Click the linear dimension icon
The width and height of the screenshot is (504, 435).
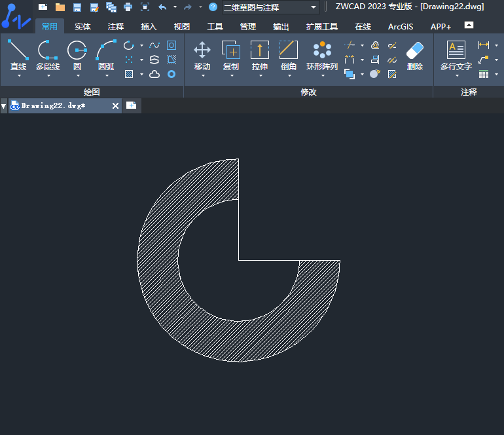pyautogui.click(x=484, y=45)
